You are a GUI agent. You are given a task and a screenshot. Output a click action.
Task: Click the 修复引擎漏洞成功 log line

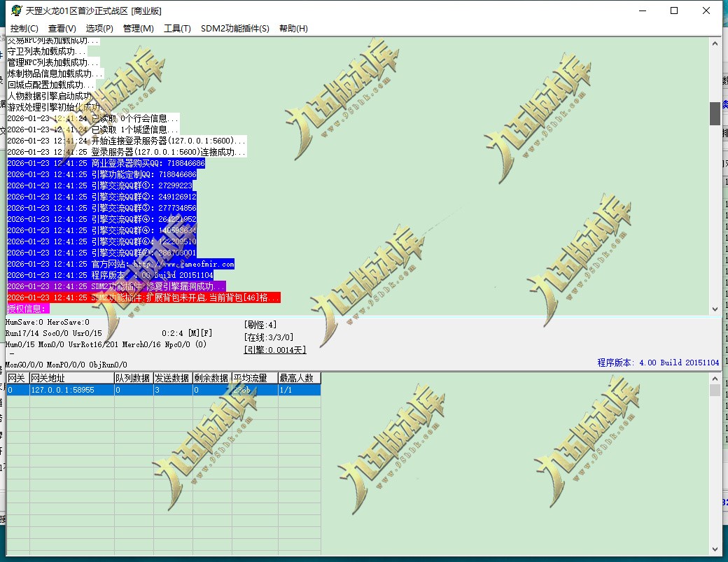[x=116, y=286]
